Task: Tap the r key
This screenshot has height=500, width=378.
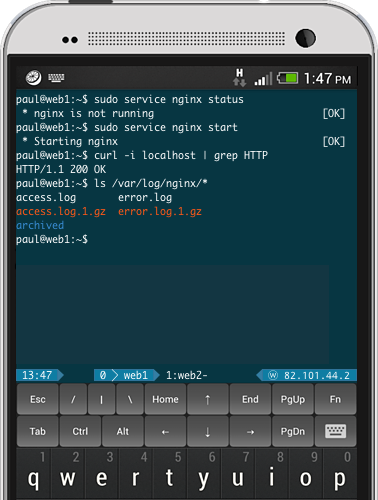Action: pyautogui.click(x=136, y=474)
